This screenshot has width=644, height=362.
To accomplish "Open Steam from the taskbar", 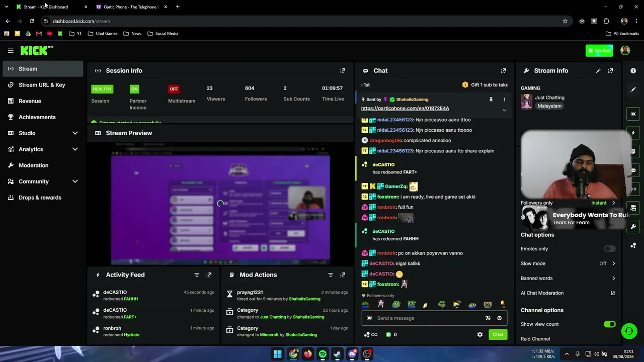I will (x=337, y=354).
